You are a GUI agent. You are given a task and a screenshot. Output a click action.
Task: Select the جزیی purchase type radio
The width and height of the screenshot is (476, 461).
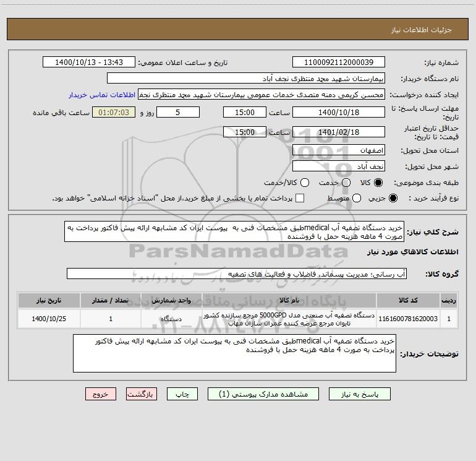(393, 198)
